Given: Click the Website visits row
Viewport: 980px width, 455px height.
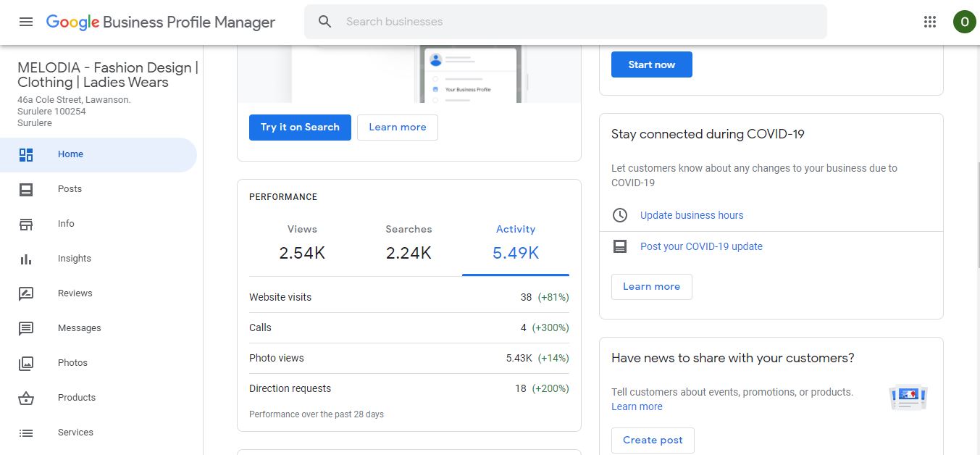Looking at the screenshot, I should point(409,297).
